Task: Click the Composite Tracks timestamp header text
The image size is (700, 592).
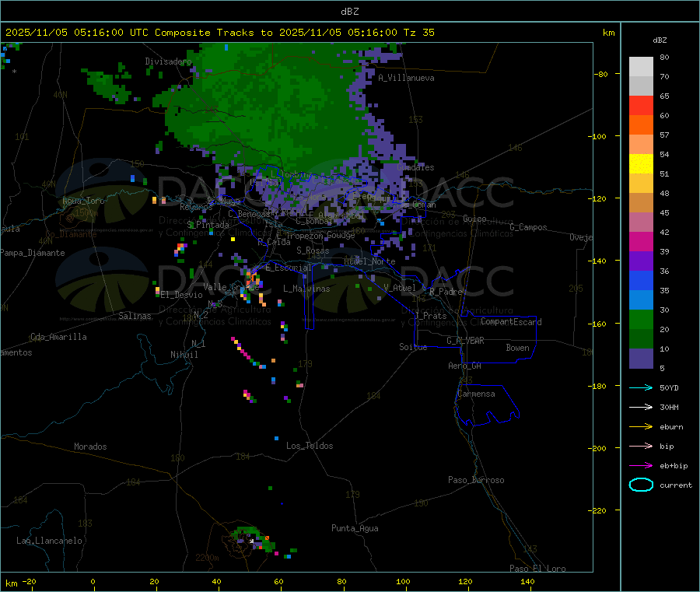Action: 219,33
